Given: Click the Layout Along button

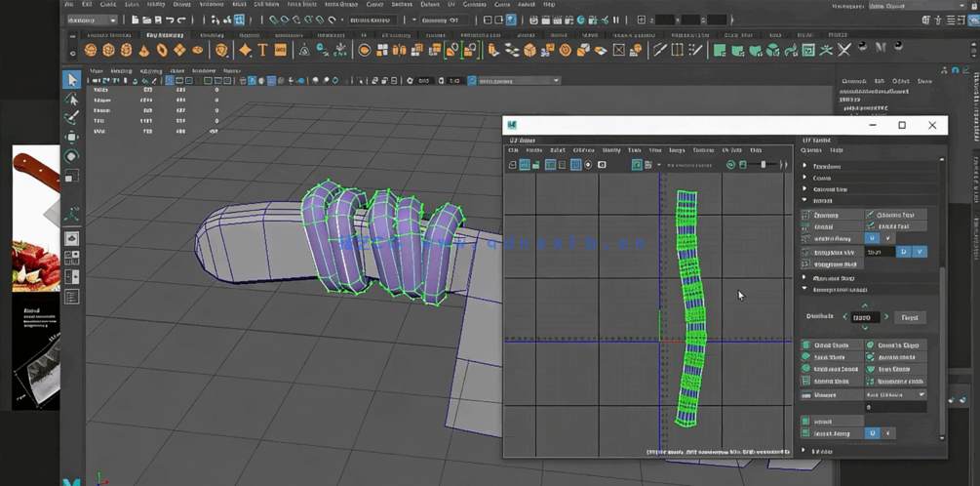Looking at the screenshot, I should click(x=833, y=433).
